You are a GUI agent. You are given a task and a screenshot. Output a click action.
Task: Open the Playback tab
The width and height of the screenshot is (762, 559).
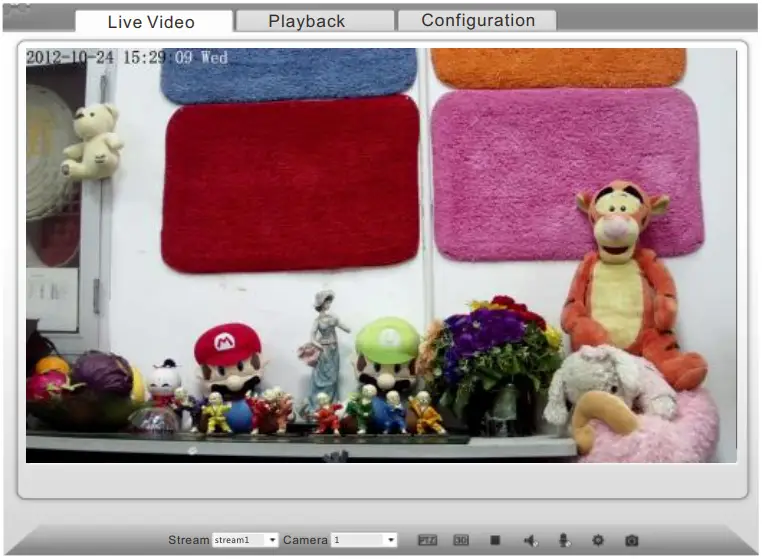[315, 21]
